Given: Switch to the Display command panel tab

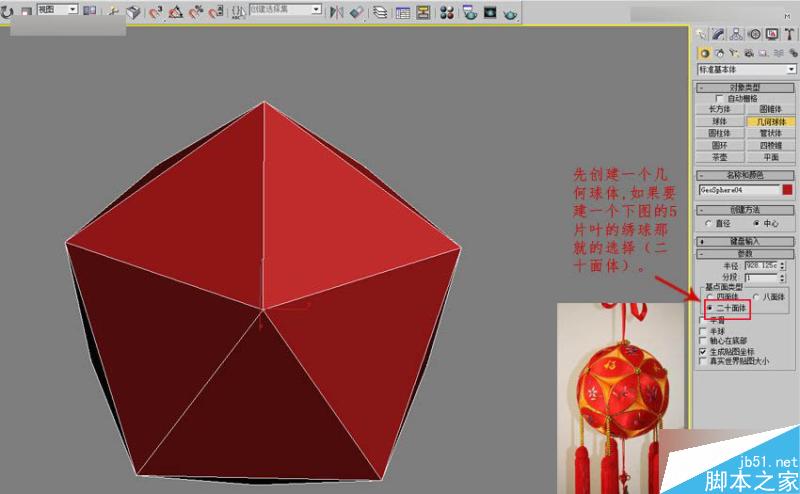Looking at the screenshot, I should (772, 34).
